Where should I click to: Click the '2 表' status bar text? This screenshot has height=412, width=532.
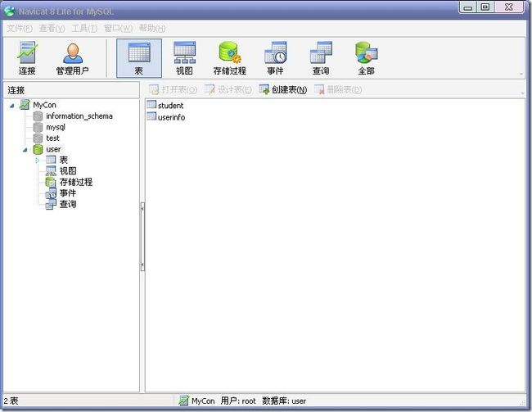point(11,401)
